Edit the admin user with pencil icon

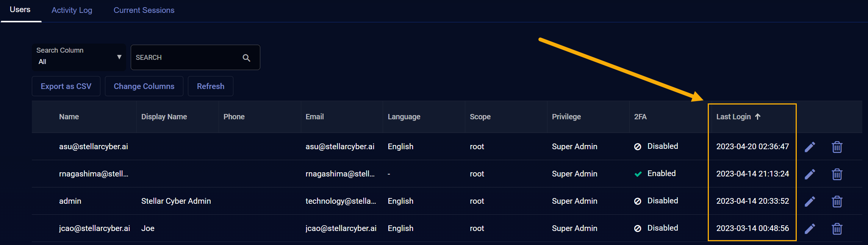click(810, 201)
